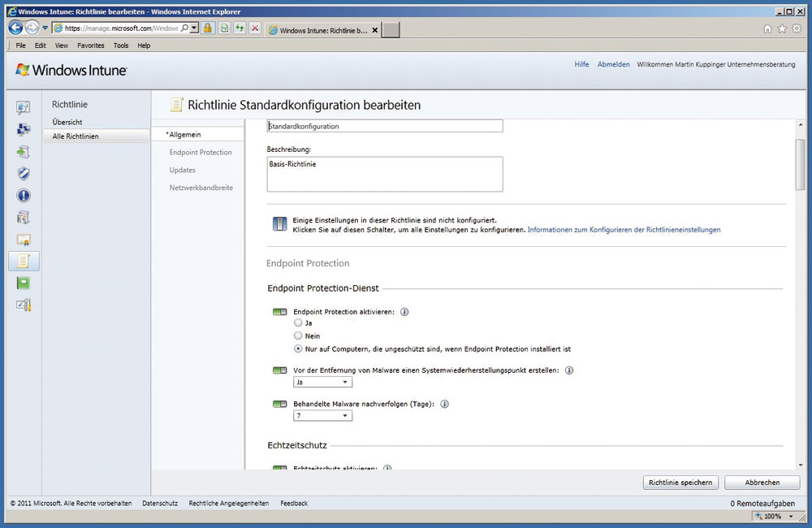The width and height of the screenshot is (812, 528).
Task: Open the browser Home icon
Action: (x=767, y=29)
